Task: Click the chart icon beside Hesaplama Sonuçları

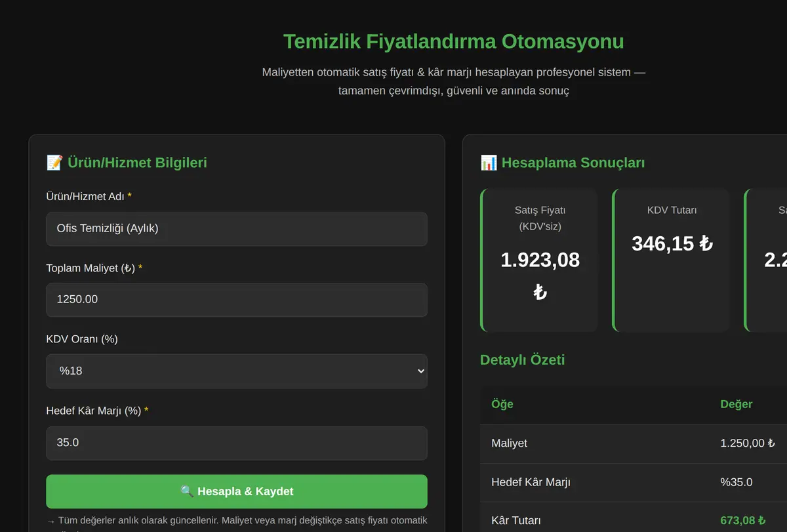Action: pos(489,162)
